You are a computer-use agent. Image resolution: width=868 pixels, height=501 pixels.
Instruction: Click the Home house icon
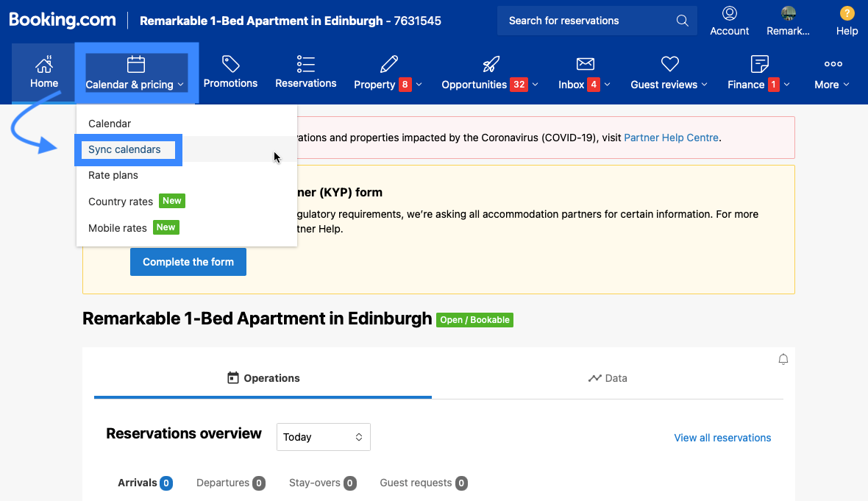[44, 63]
